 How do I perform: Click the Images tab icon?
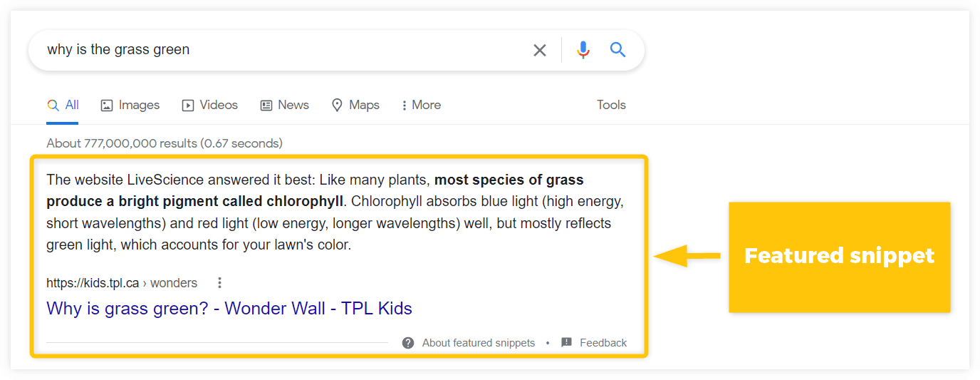pyautogui.click(x=107, y=106)
